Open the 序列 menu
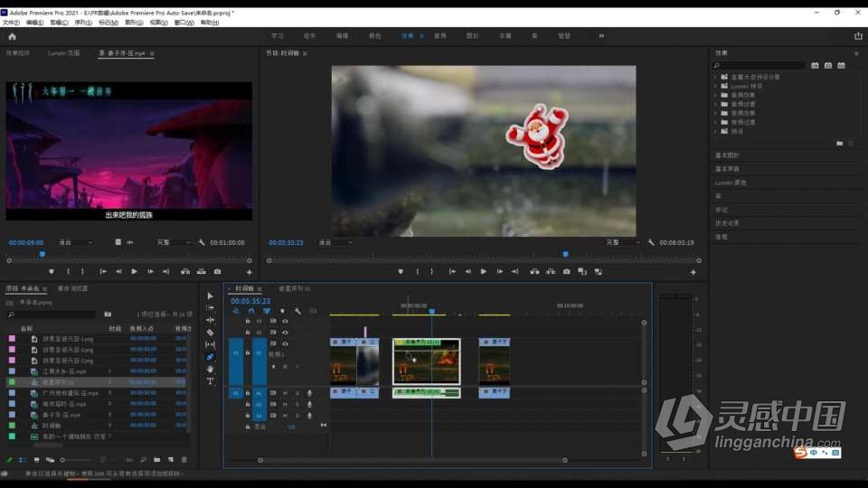 coord(83,23)
